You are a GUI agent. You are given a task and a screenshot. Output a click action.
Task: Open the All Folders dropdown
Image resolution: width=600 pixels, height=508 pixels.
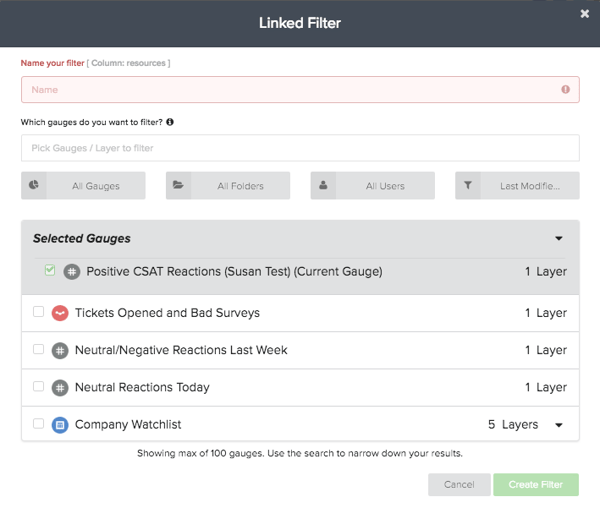[x=228, y=186]
